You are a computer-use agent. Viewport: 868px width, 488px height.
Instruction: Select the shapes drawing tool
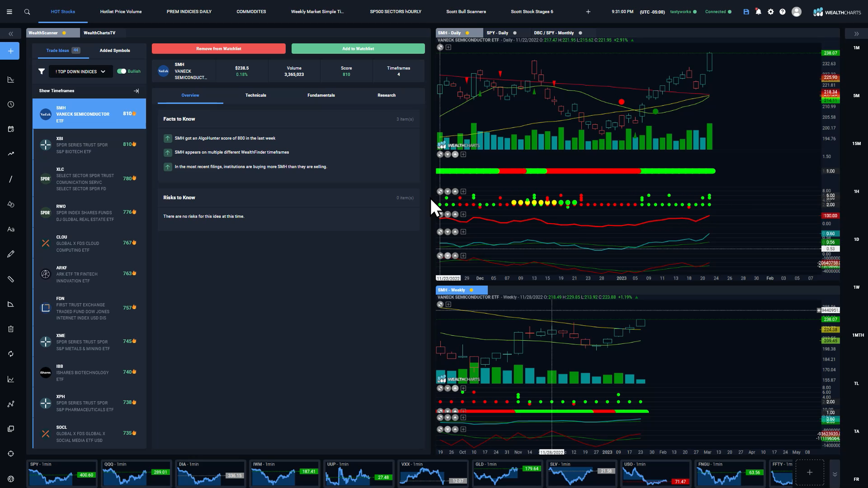11,204
